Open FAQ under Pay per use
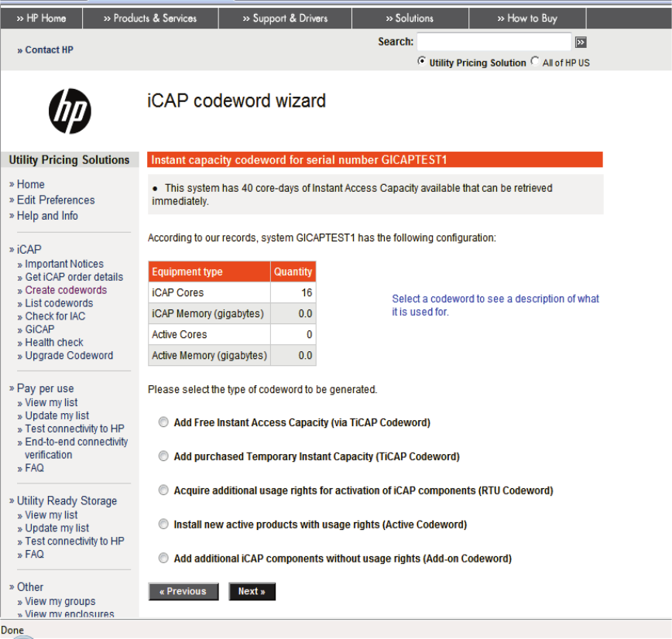The width and height of the screenshot is (672, 639). pyautogui.click(x=34, y=468)
